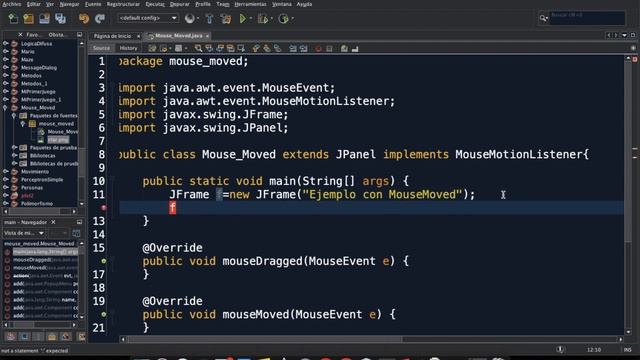Click the Debug Project icon
The width and height of the screenshot is (640, 360).
click(263, 18)
